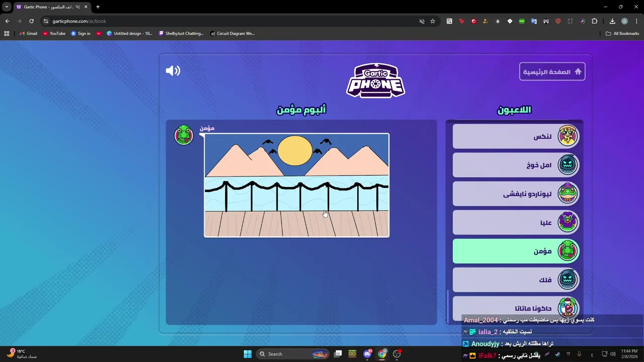644x362 pixels.
Task: Click حاكونا ماتاتا clown avatar icon
Action: pos(568,307)
